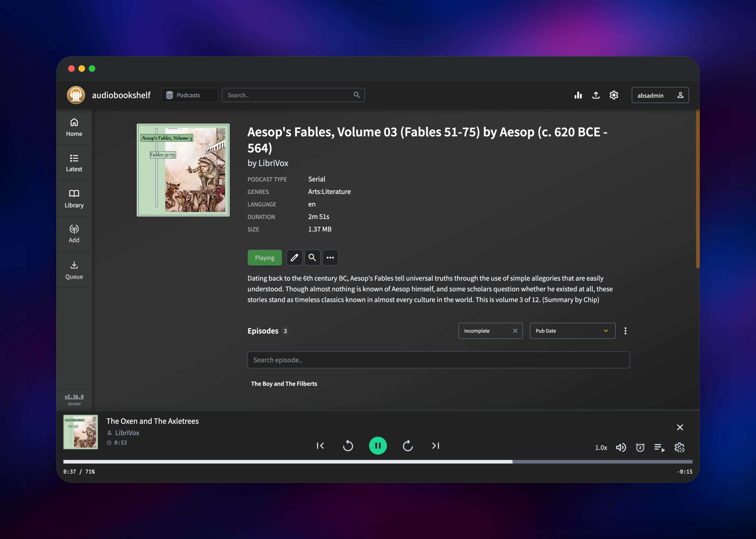The image size is (756, 539).
Task: Click the Arts:Literature genre value
Action: [x=329, y=192]
